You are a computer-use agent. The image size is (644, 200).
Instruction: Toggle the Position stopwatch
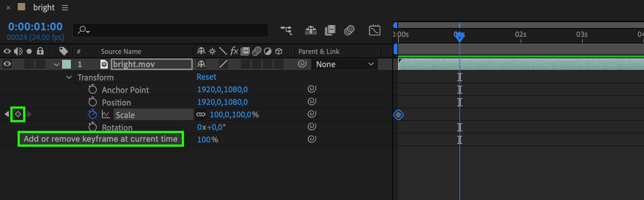(x=92, y=102)
